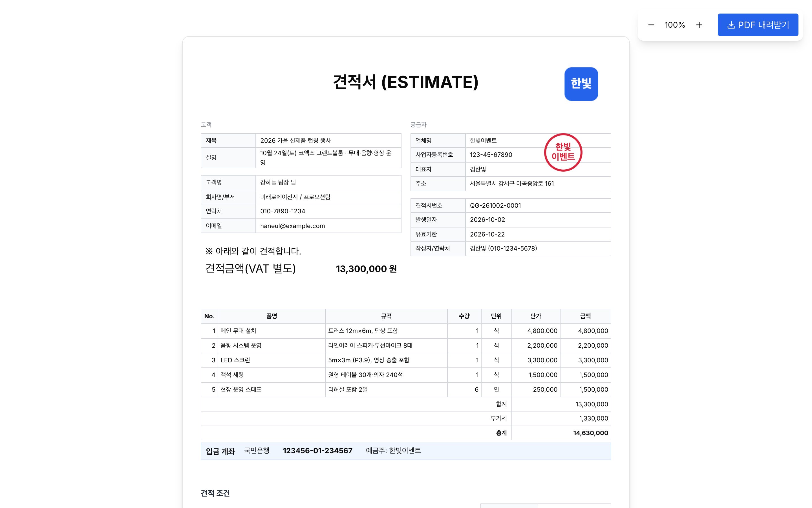
Task: Click bank name 국민은행
Action: (257, 451)
